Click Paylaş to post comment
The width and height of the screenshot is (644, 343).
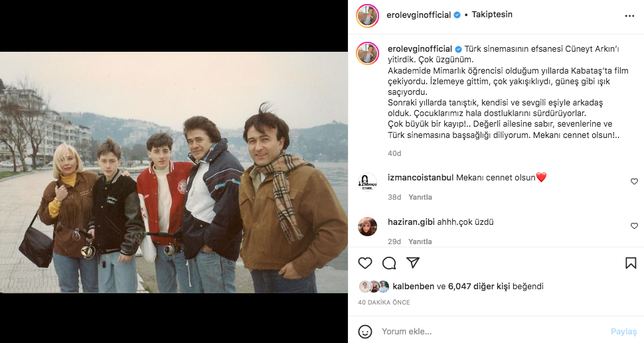pos(623,331)
